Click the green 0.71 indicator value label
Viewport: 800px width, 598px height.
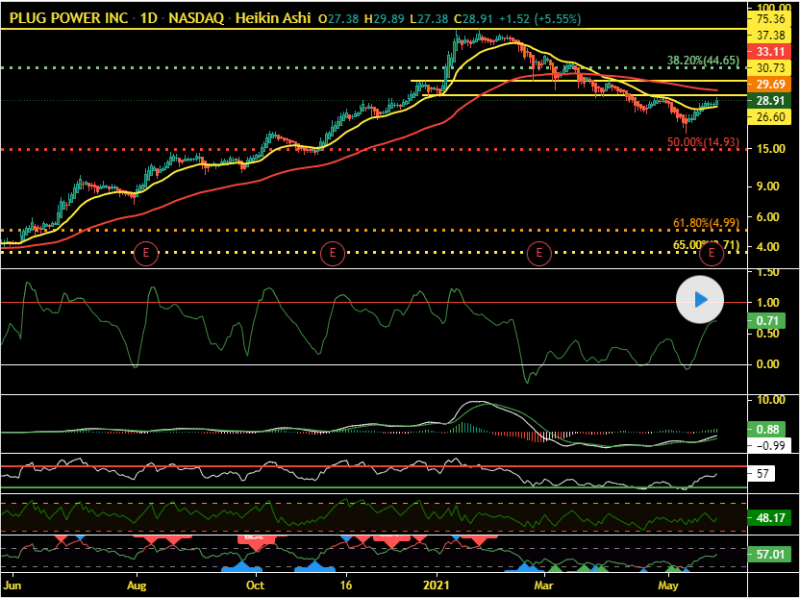tap(769, 320)
